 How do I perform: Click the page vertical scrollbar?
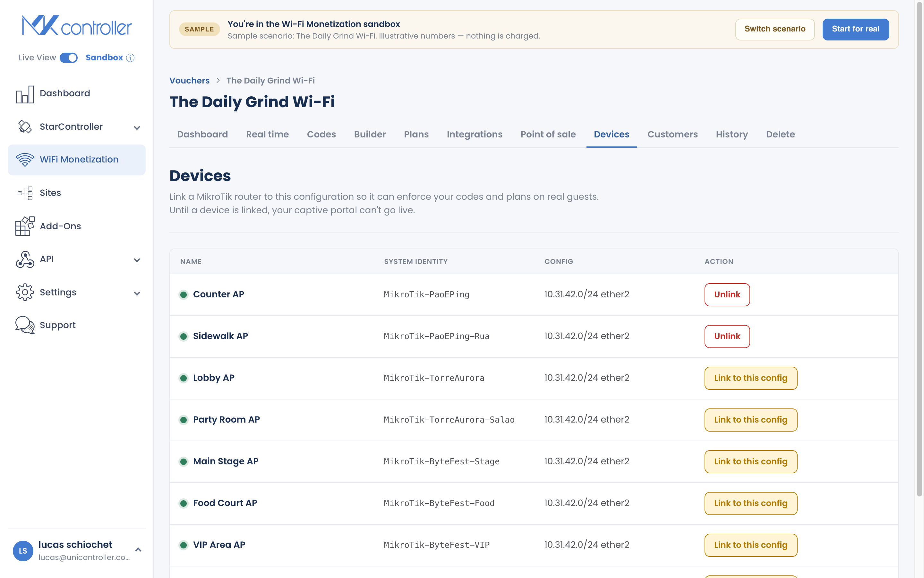(x=920, y=249)
